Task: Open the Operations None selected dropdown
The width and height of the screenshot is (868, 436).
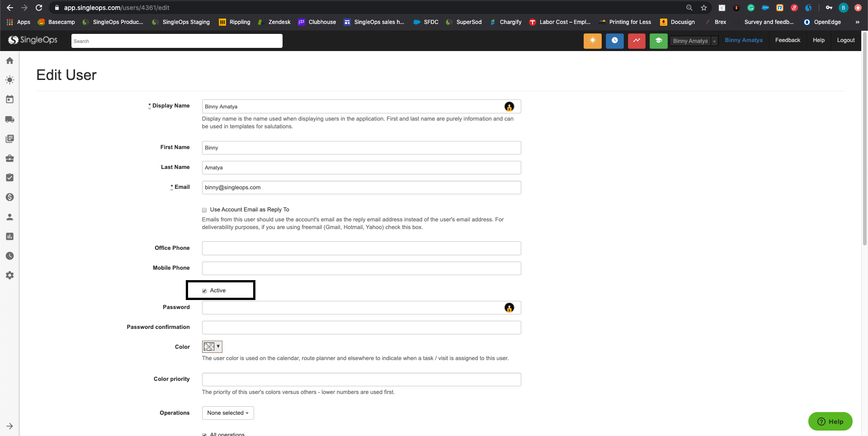Action: (x=228, y=413)
